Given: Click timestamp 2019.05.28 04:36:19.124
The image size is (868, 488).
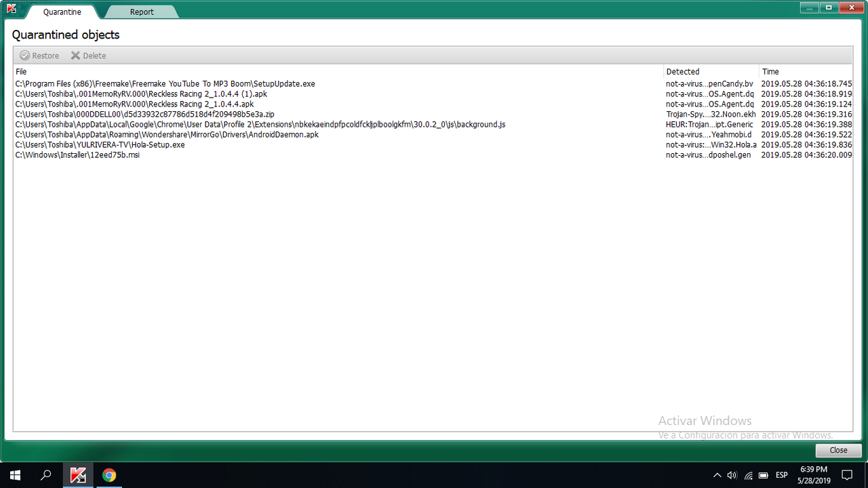Looking at the screenshot, I should [x=806, y=104].
